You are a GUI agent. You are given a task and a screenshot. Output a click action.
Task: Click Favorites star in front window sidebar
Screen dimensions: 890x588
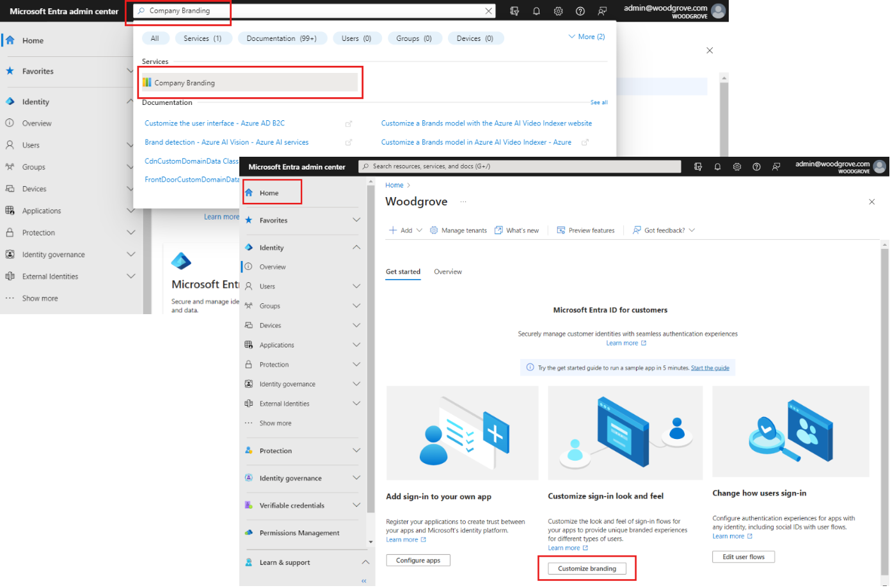249,220
